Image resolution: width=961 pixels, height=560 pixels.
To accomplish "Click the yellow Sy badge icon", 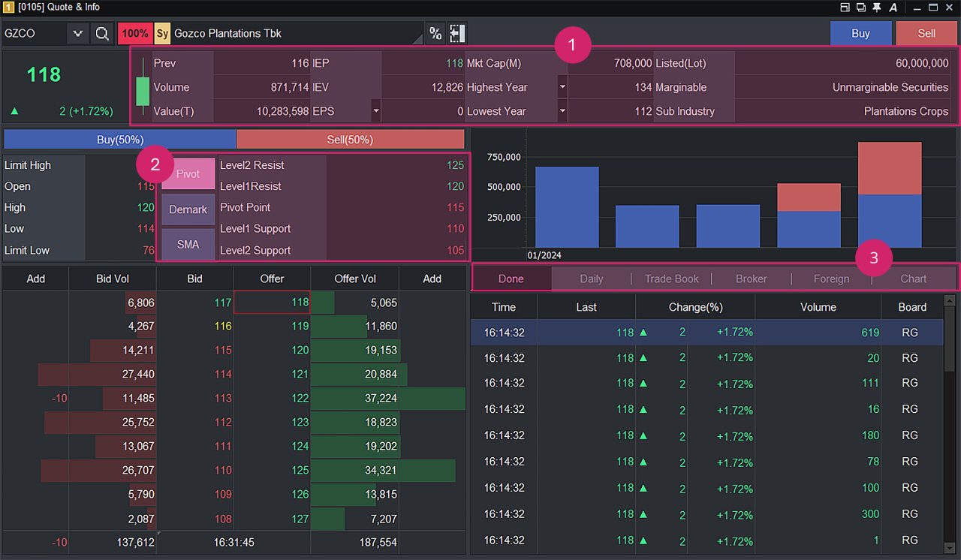I will tap(162, 34).
